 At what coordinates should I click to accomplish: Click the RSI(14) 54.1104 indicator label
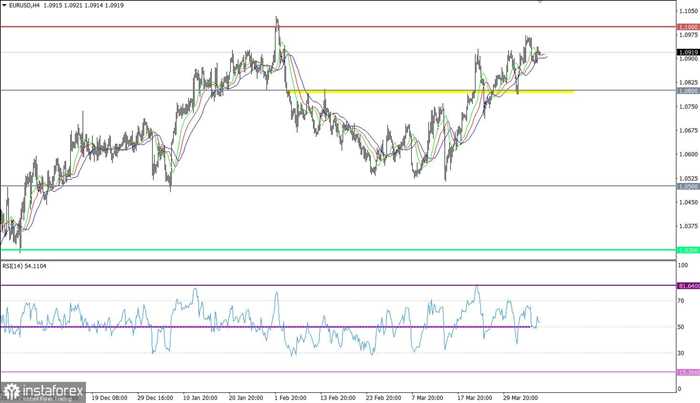pyautogui.click(x=24, y=266)
